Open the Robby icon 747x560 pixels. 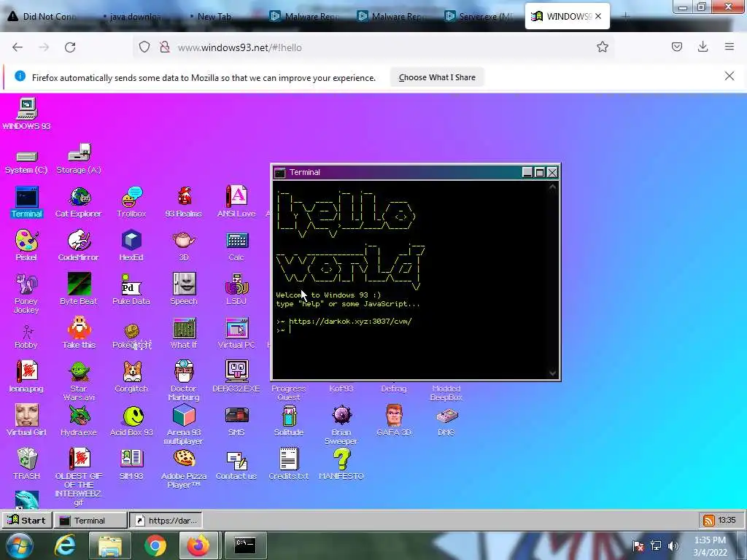[x=26, y=336]
